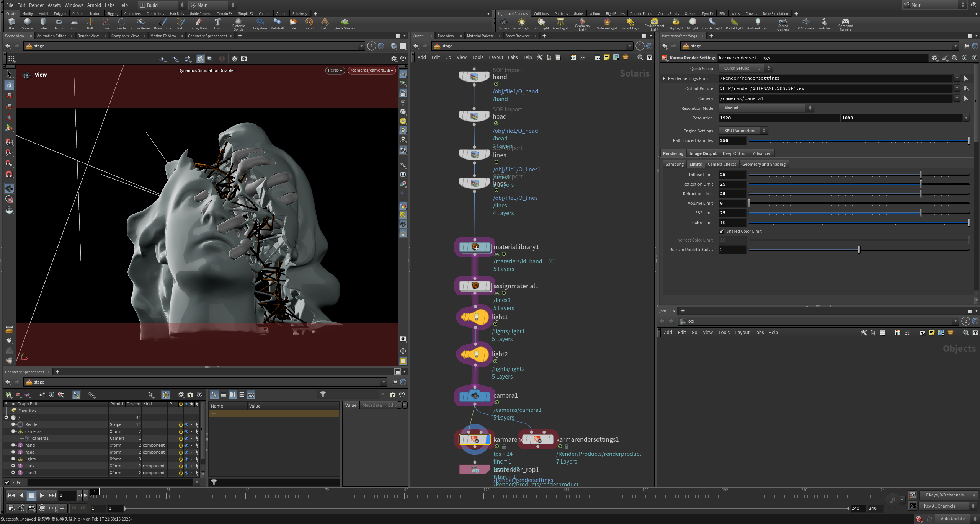980x524 pixels.
Task: Open the Render menu
Action: point(36,5)
